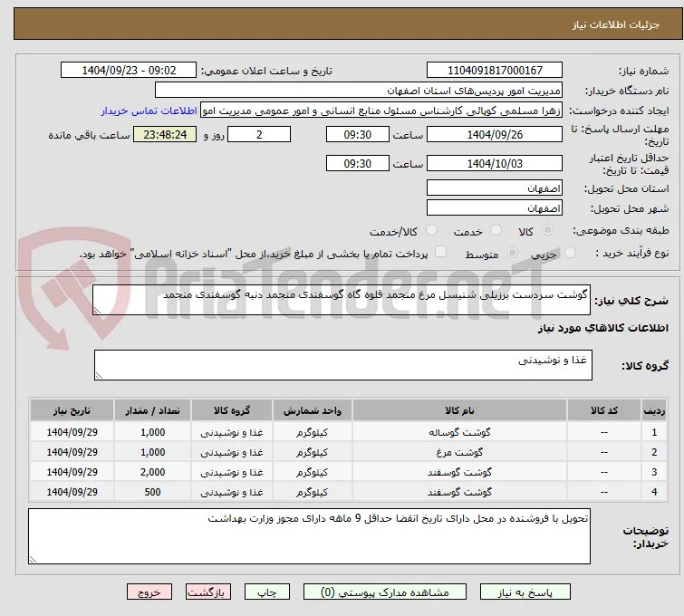This screenshot has width=684, height=616.
Task: Click date 1404/09/29 in row 4
Action: pos(72,492)
